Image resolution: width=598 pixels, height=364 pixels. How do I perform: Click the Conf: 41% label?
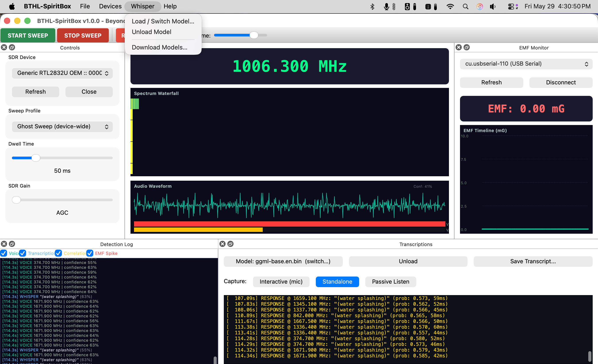[x=423, y=186]
